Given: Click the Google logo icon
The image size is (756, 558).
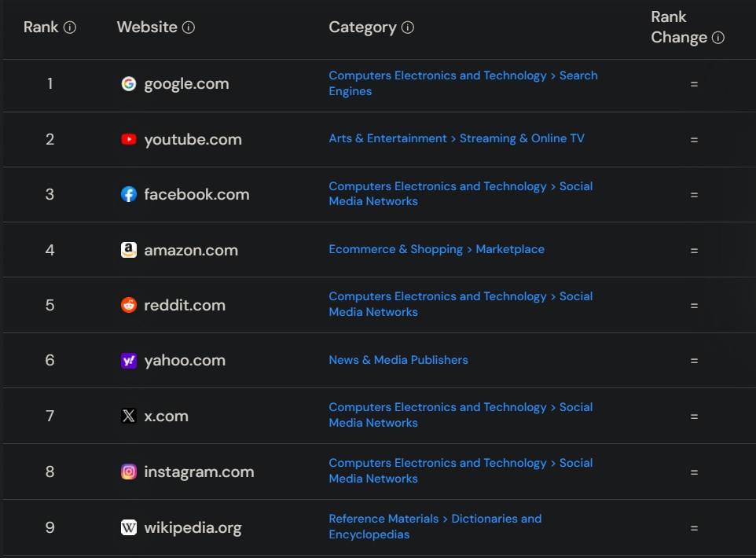Looking at the screenshot, I should [129, 84].
